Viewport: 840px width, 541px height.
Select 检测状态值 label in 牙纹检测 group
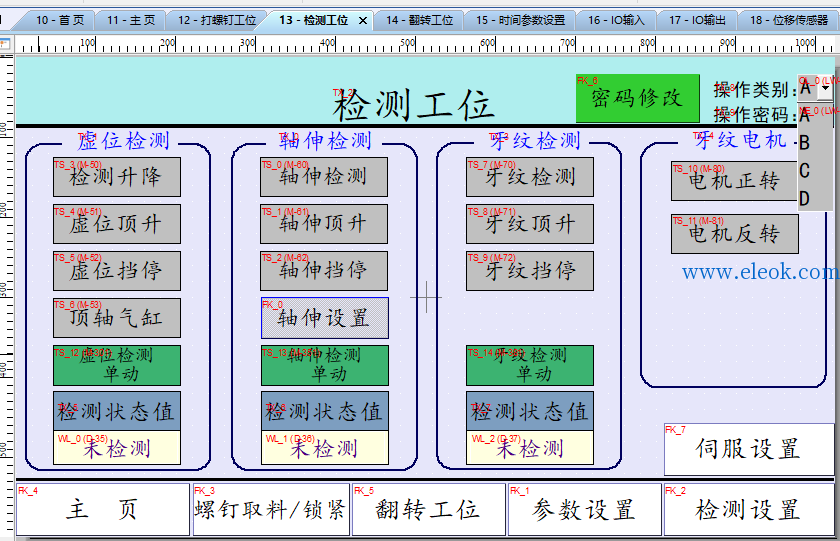coord(530,411)
